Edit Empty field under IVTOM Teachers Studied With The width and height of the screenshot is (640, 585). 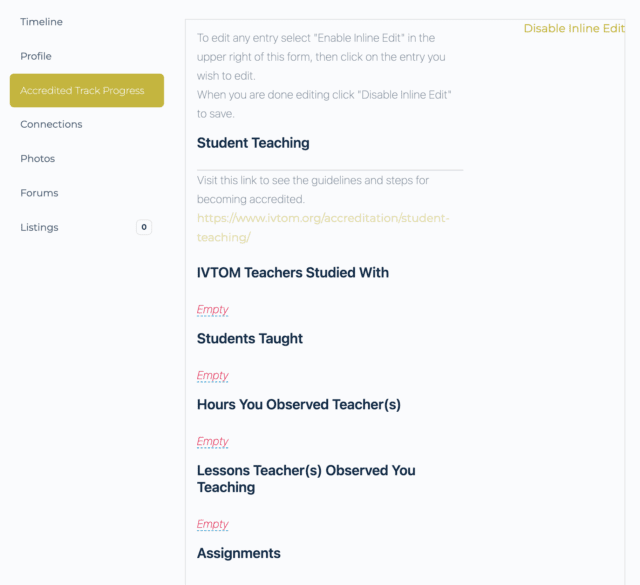tap(212, 310)
